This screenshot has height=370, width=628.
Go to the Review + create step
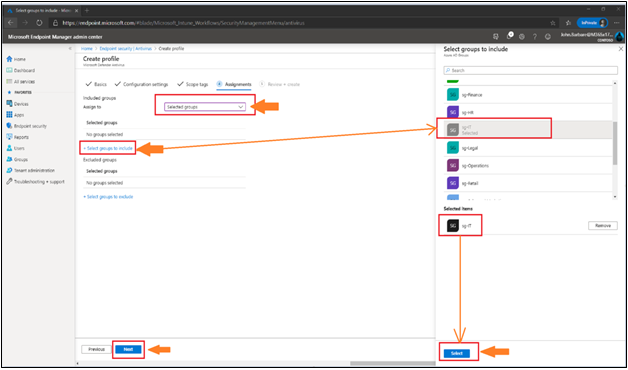[x=280, y=84]
